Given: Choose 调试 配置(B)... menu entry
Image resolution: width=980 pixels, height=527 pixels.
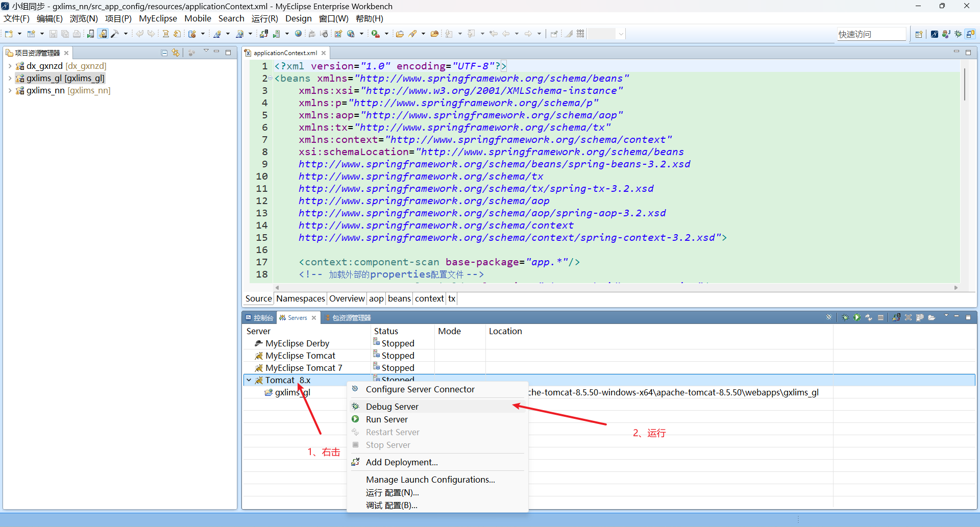Looking at the screenshot, I should pos(437,506).
